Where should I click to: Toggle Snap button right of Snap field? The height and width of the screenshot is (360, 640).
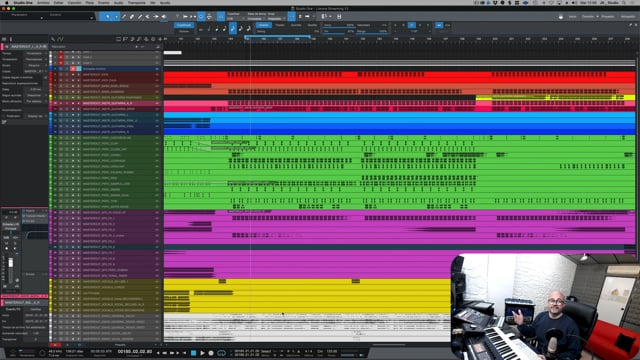coord(292,17)
